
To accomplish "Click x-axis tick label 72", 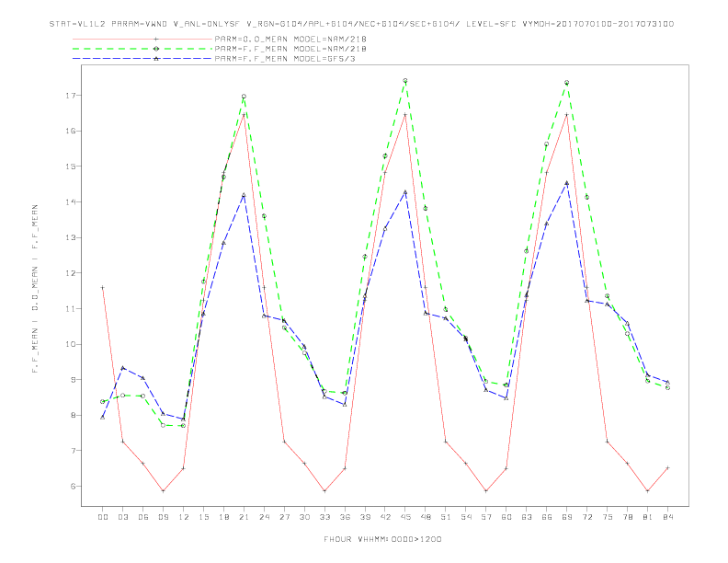I will tap(586, 517).
